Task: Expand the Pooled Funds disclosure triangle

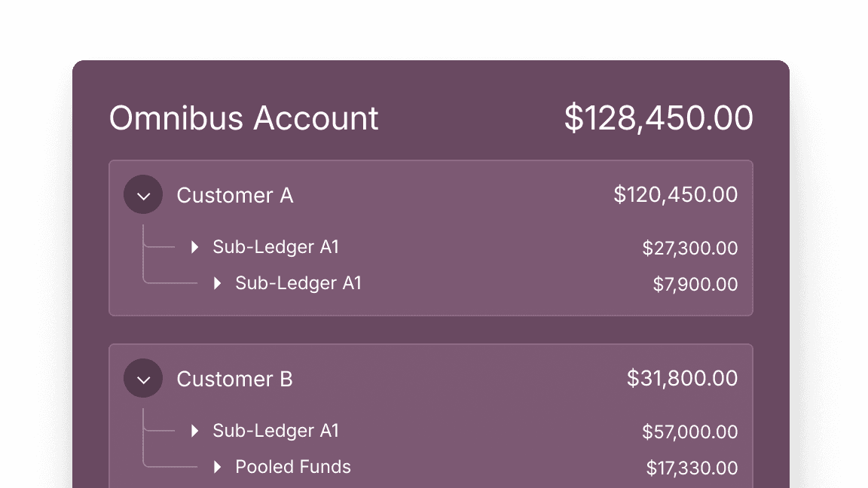Action: point(217,467)
